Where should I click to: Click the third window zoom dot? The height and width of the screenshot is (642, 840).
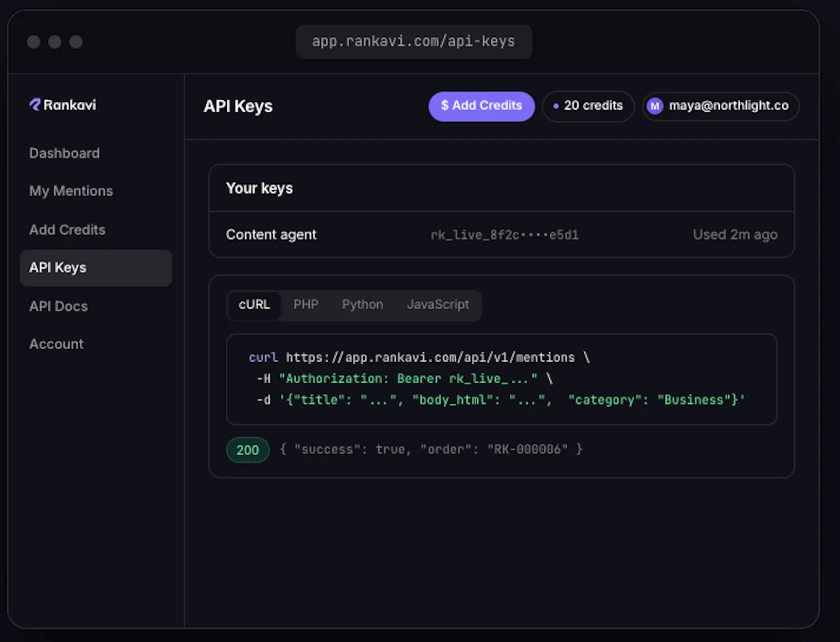(76, 42)
